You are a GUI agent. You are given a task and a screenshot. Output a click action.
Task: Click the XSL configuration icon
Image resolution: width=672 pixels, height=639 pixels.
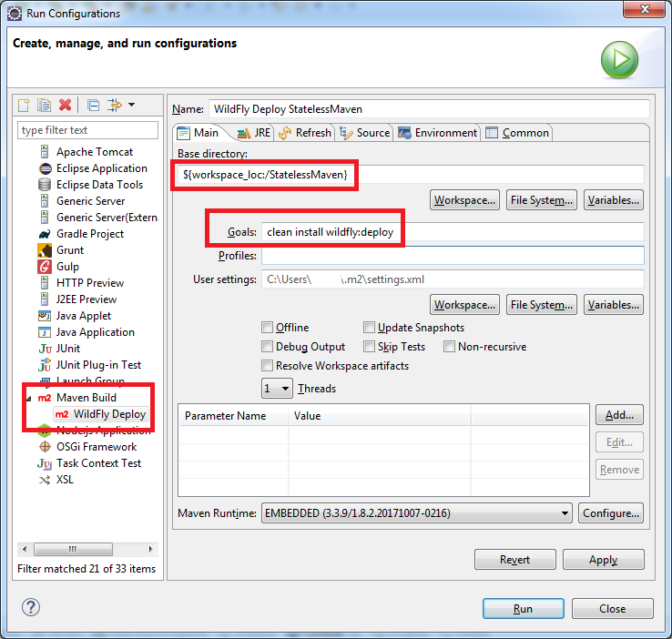45,480
